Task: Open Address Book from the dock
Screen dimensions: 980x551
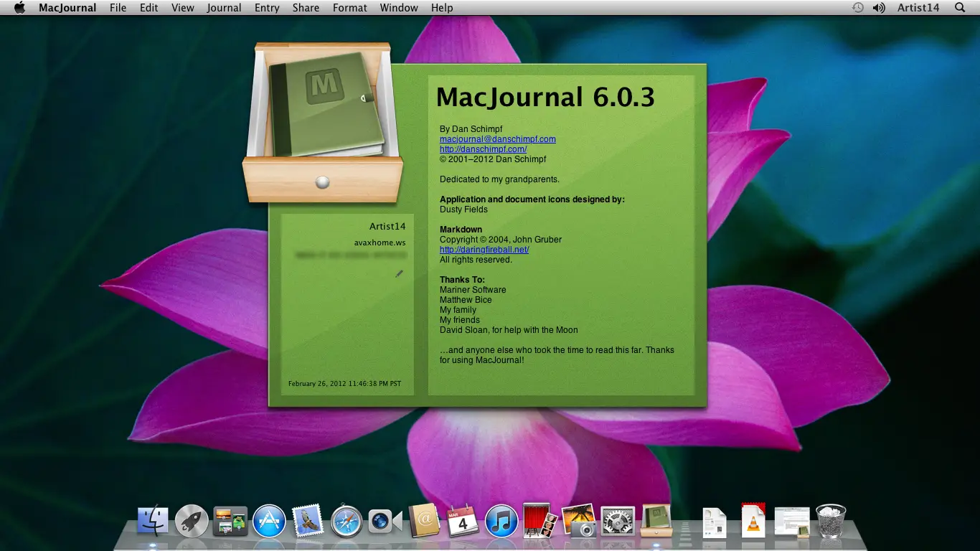Action: [x=424, y=521]
